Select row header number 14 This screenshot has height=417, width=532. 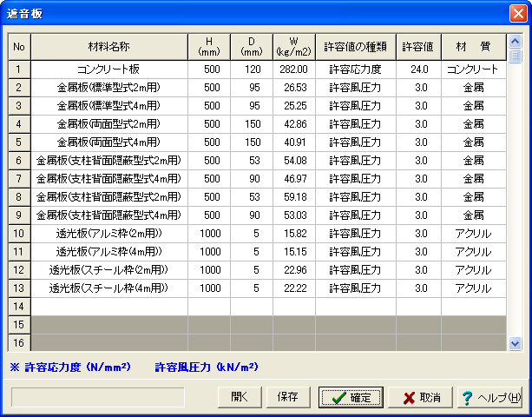[19, 307]
